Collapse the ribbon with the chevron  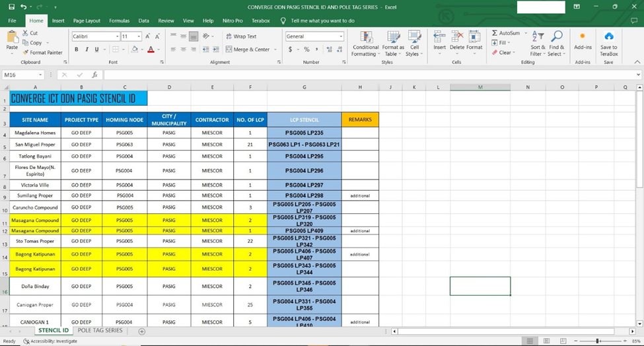pyautogui.click(x=637, y=62)
